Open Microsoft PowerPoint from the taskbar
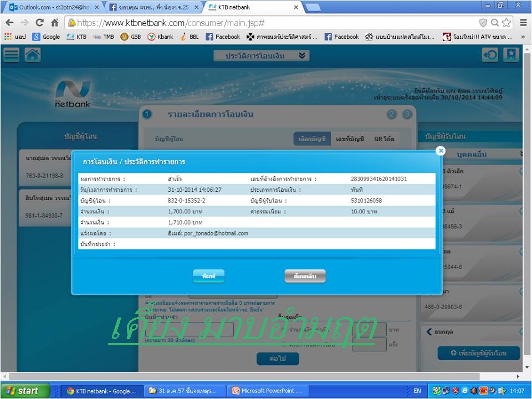532x399 pixels. coord(267,391)
